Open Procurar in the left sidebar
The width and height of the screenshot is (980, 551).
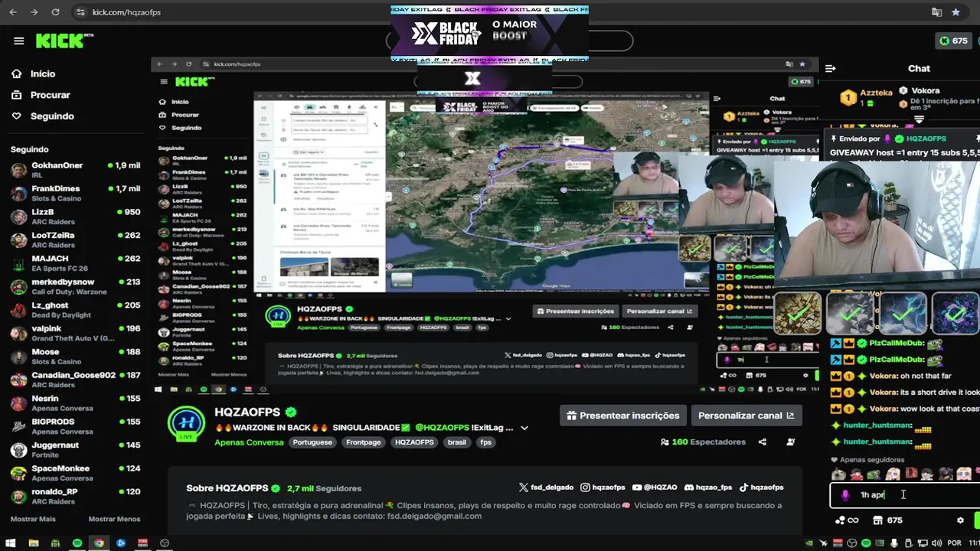(41, 95)
